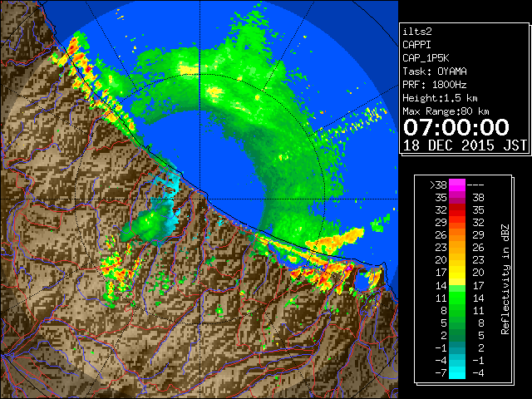Select the "CAP_1P5K" product name
This screenshot has height=399, width=532.
click(x=426, y=58)
